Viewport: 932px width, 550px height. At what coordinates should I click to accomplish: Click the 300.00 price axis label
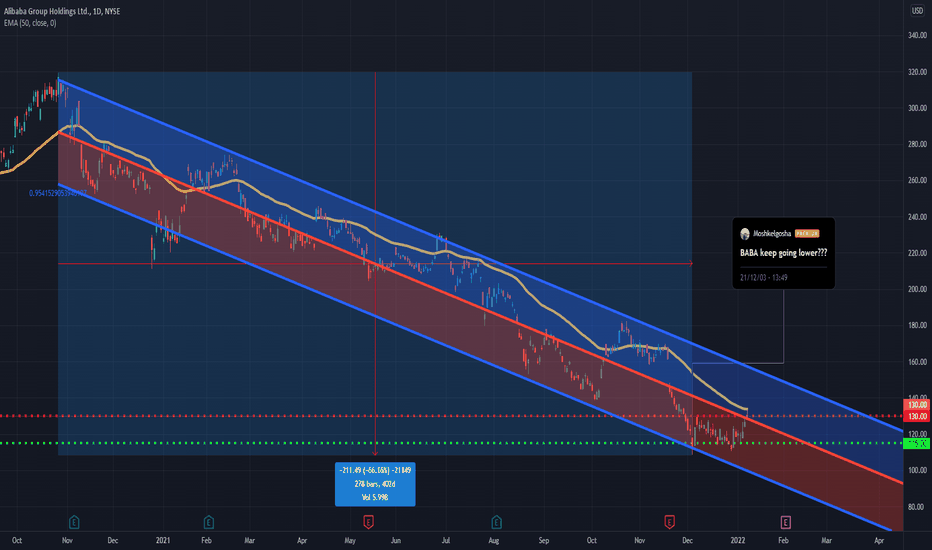[917, 108]
